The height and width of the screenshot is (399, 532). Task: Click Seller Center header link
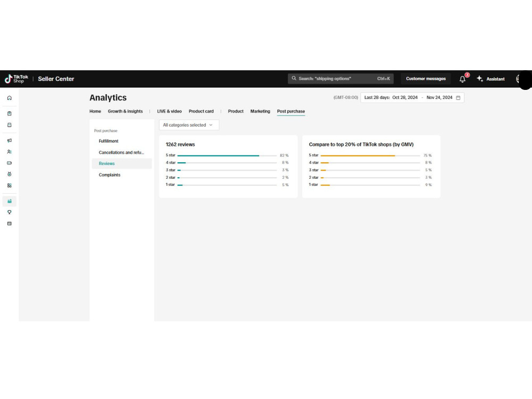tap(56, 79)
